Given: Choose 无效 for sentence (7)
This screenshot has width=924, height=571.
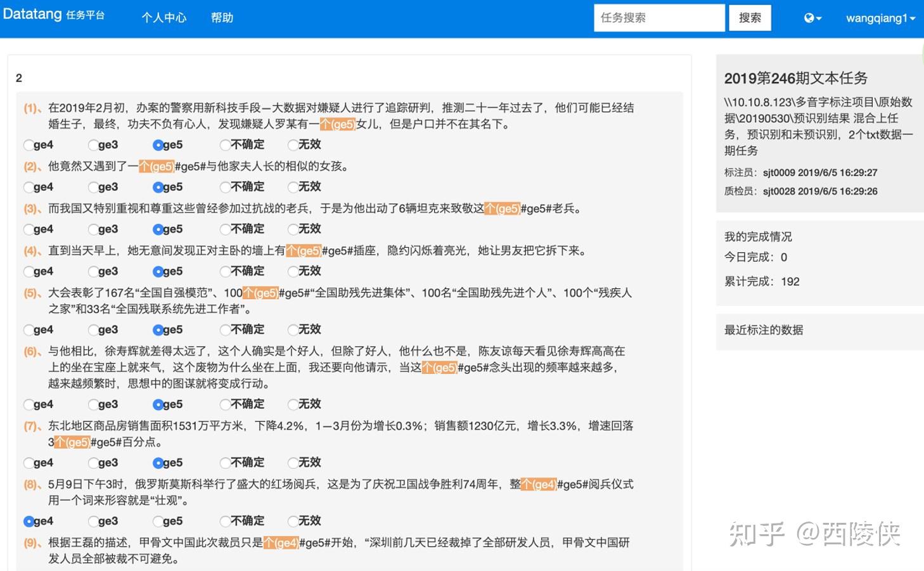Looking at the screenshot, I should (293, 463).
